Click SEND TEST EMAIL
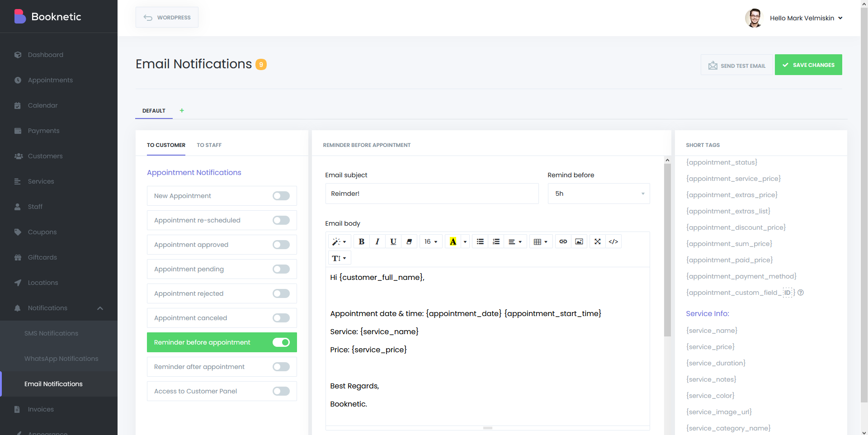This screenshot has width=868, height=435. click(736, 65)
